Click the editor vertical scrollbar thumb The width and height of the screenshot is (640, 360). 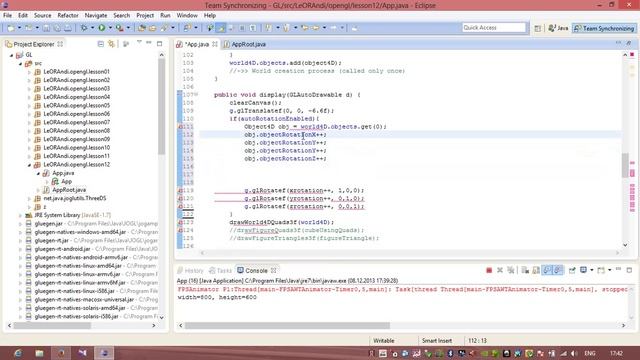625,165
